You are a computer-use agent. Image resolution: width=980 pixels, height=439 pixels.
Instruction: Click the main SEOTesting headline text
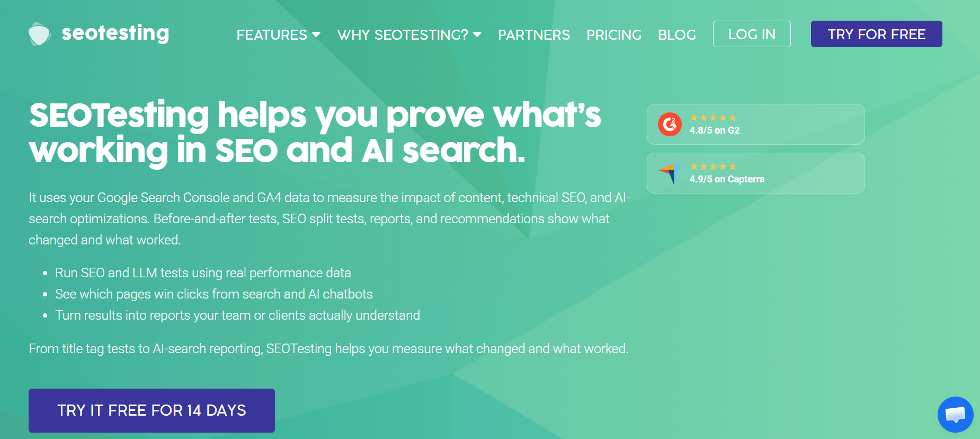[315, 133]
